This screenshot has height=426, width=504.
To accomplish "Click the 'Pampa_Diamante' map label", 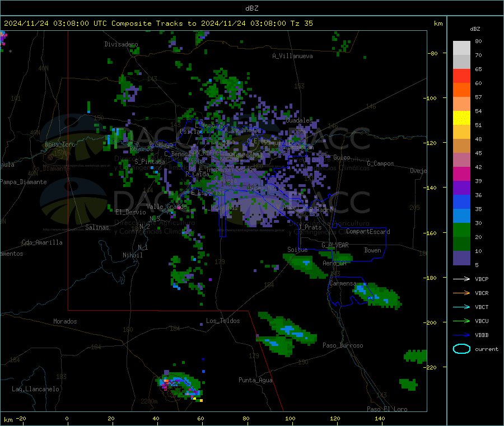I will click(x=23, y=182).
